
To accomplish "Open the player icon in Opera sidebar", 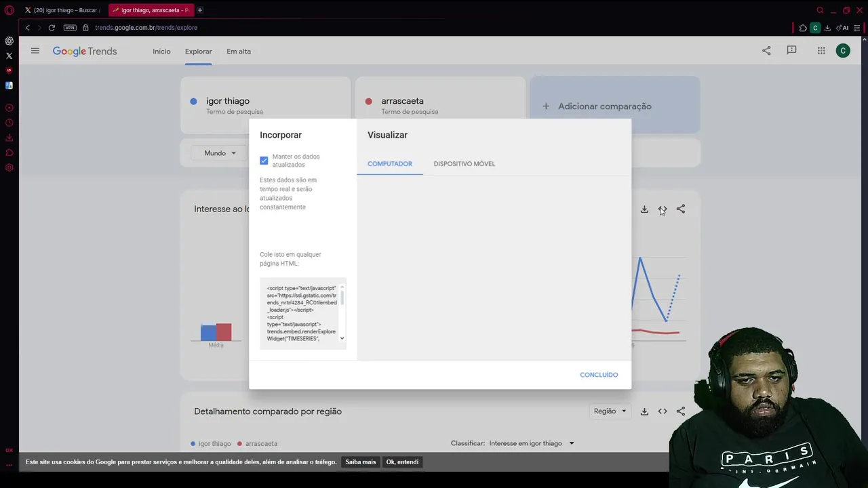I will [9, 108].
